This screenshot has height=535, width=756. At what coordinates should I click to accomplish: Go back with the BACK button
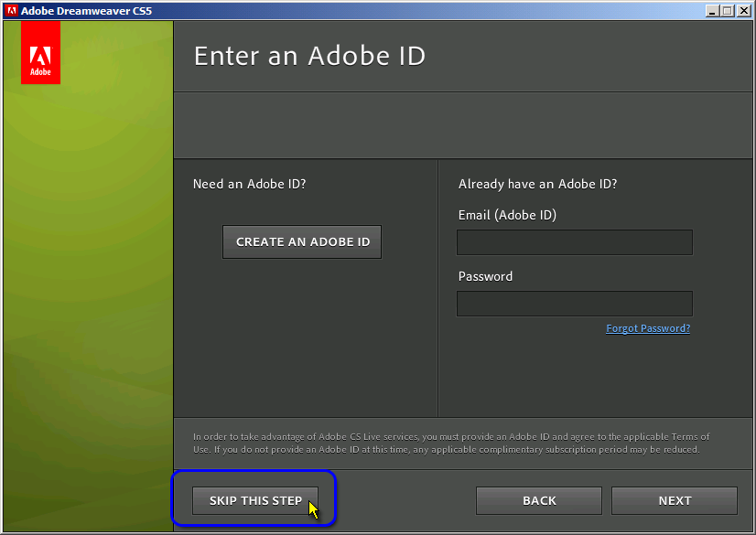coord(539,500)
